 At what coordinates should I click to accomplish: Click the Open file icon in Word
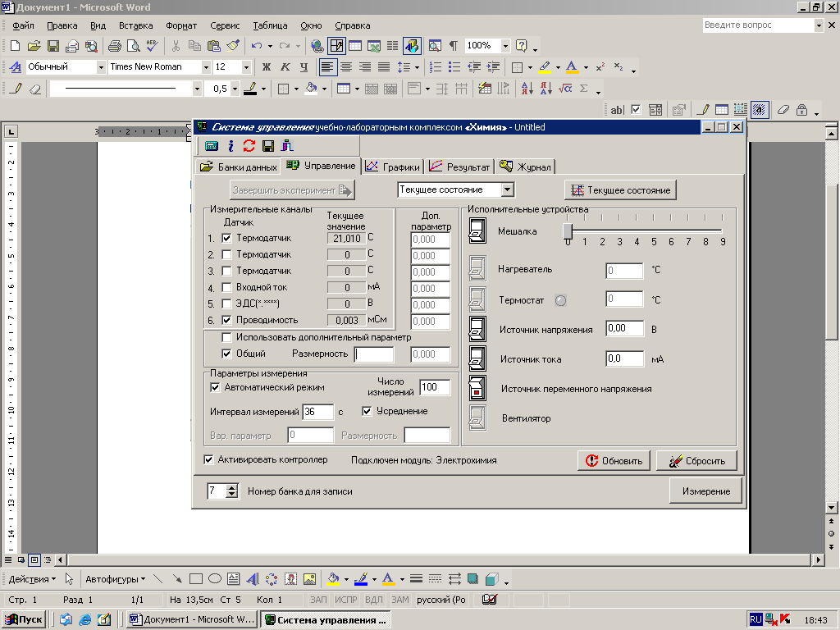[x=34, y=46]
